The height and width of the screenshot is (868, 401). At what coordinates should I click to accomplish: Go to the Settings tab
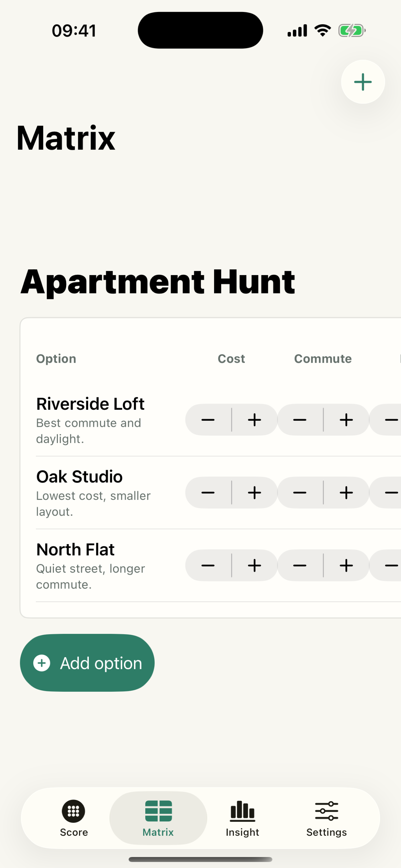[326, 818]
